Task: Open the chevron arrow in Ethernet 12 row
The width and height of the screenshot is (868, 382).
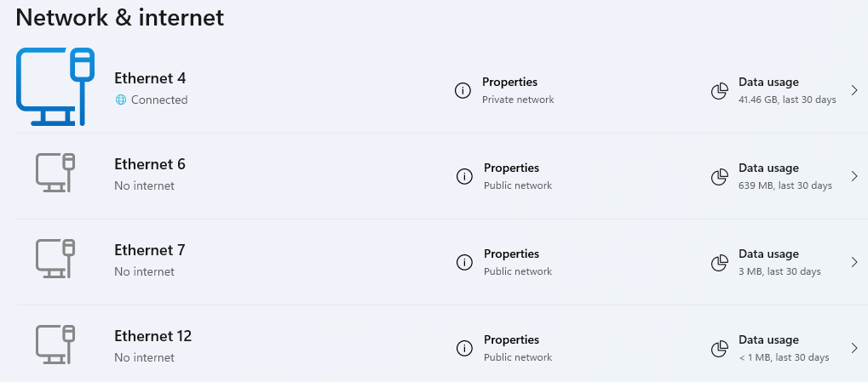Action: [x=854, y=348]
